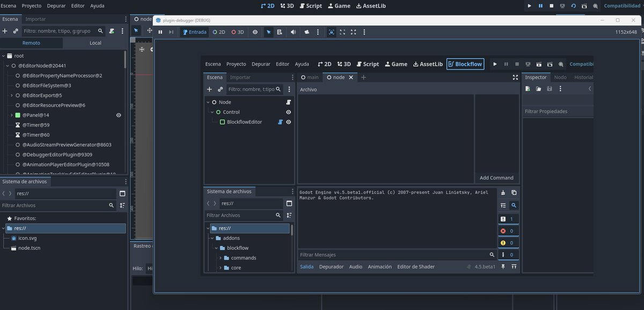
Task: Click the Filtrar Propiedades field in the Inspector
Action: pyautogui.click(x=558, y=112)
